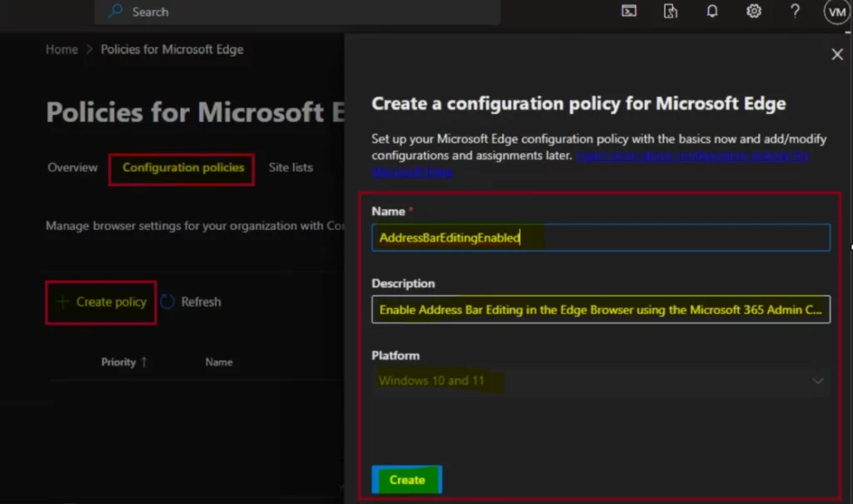Open the help question mark
Viewport: 853px width, 504px height.
pos(795,11)
